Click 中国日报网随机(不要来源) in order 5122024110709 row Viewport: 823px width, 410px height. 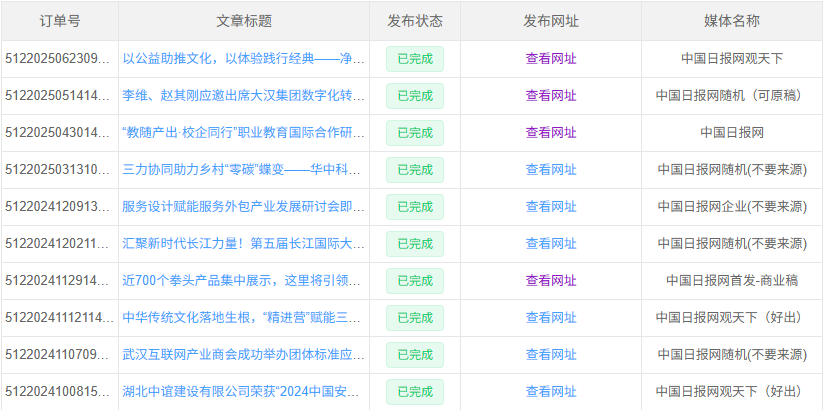[x=732, y=355]
